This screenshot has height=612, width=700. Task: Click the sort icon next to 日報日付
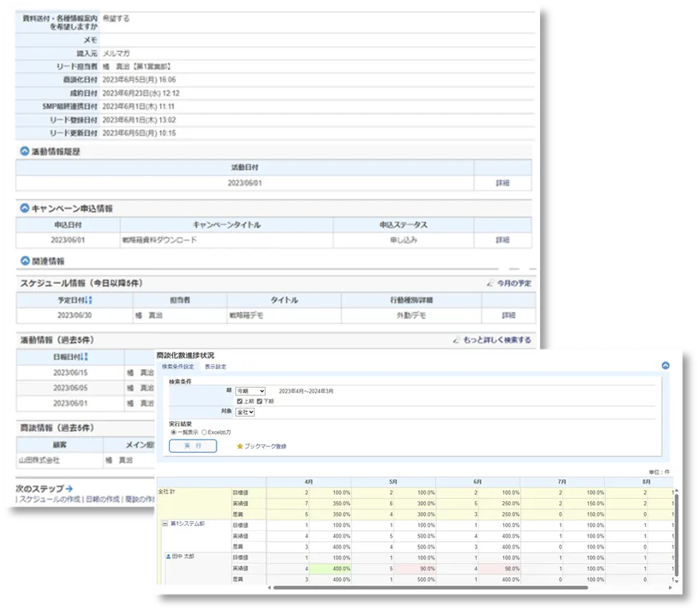pyautogui.click(x=87, y=356)
